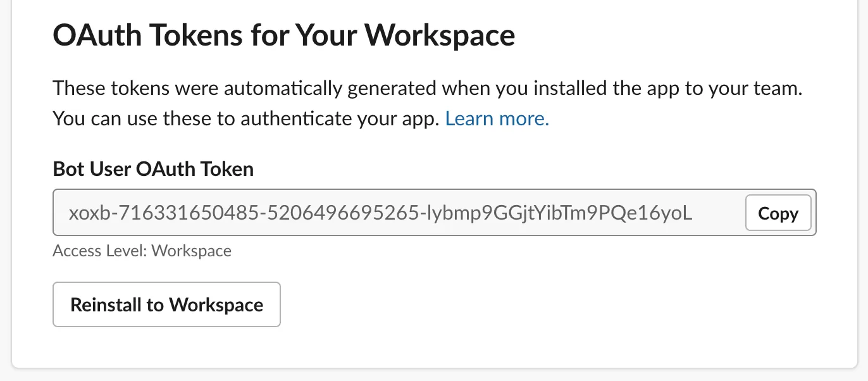This screenshot has height=381, width=868.
Task: Trigger workspace reinstallation via the button
Action: point(166,304)
